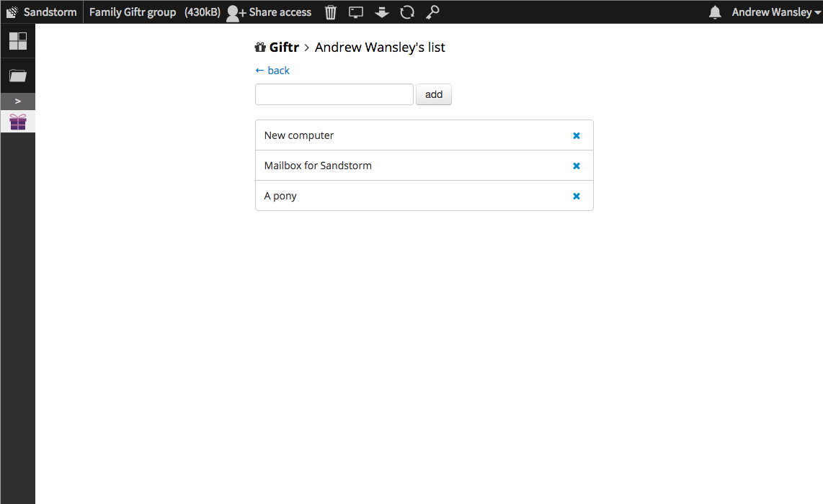Remove Mailbox for Sandstorm with its x

point(577,166)
